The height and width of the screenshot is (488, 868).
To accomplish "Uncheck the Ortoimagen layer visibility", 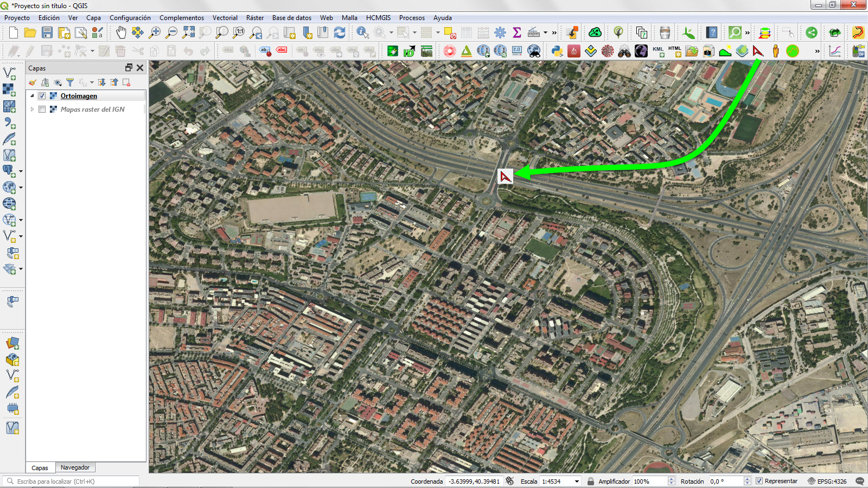I will pos(42,95).
